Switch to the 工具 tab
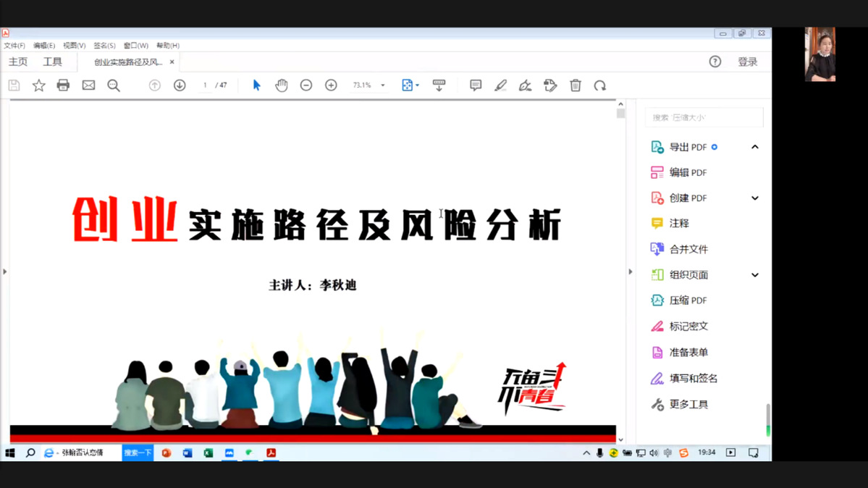The width and height of the screenshot is (868, 488). pos(52,62)
